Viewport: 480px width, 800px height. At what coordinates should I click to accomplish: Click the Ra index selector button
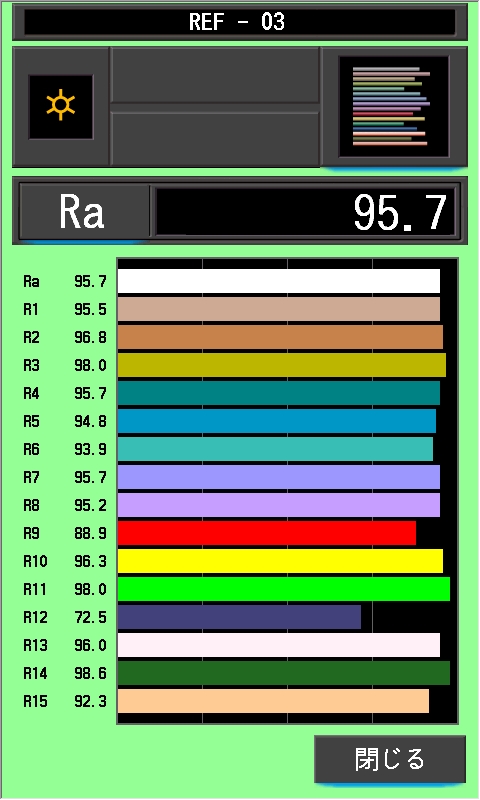(x=84, y=211)
